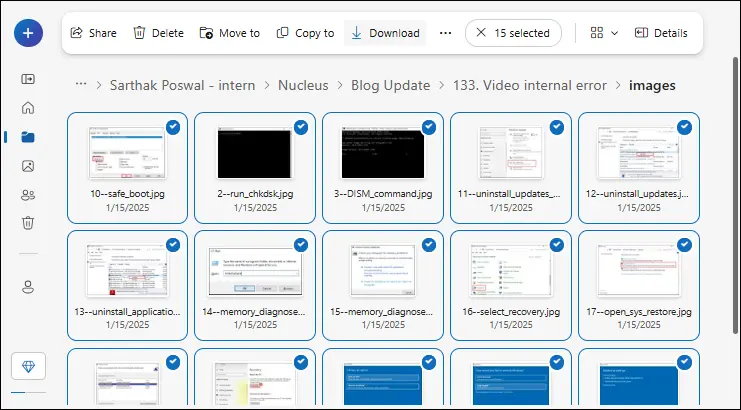741x410 pixels.
Task: Deselect checkbox on 3--DISM_command.jpg
Action: coord(429,128)
